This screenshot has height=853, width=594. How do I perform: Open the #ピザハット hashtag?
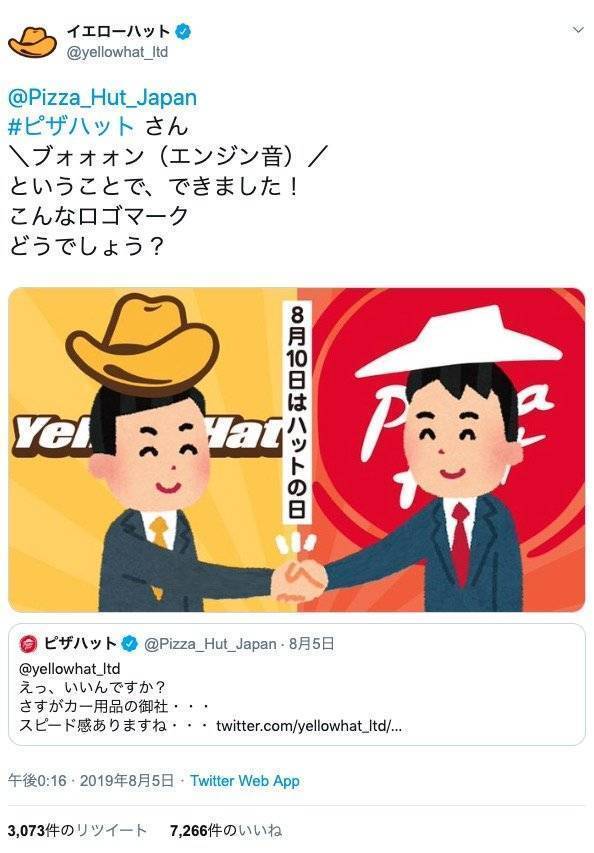[x=71, y=127]
